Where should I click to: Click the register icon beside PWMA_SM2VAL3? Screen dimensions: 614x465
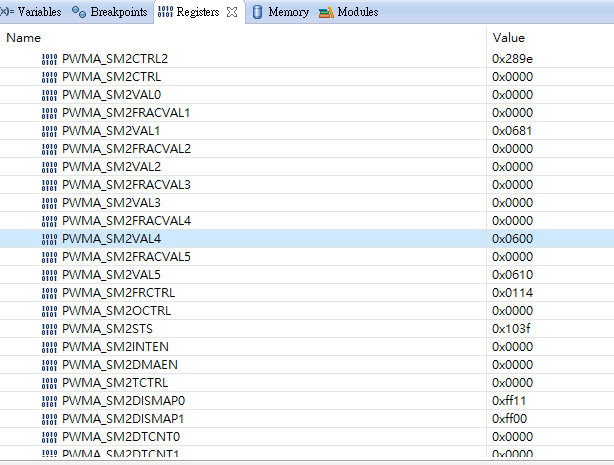[49, 203]
